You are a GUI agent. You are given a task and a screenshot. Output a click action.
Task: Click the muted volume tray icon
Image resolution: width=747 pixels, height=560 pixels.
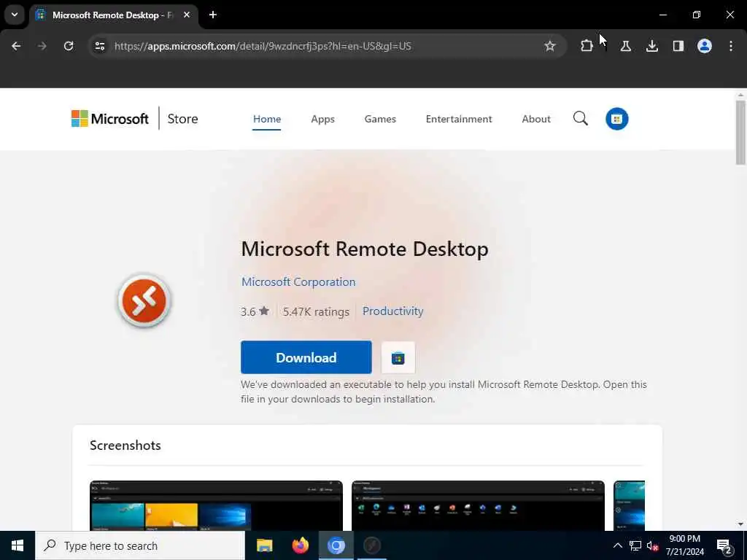coord(652,545)
